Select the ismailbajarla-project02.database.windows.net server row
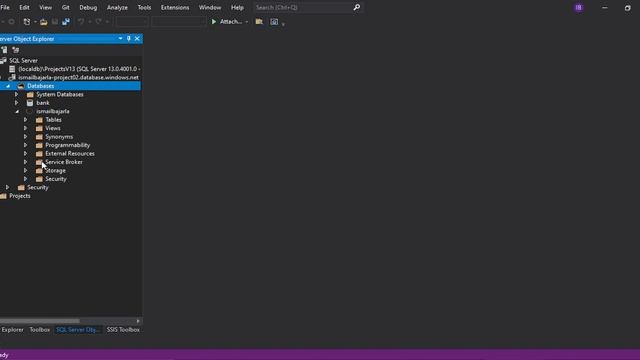The image size is (640, 360). (70, 78)
